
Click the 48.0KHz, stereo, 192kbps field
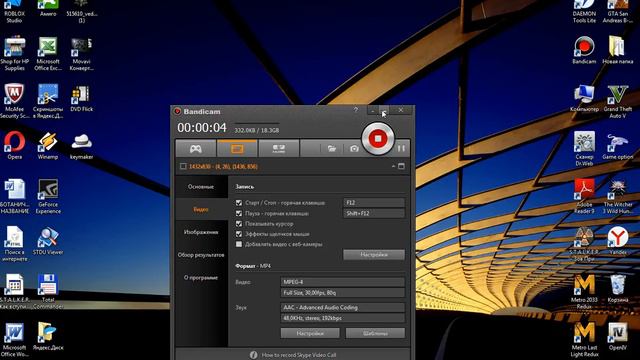(342, 318)
